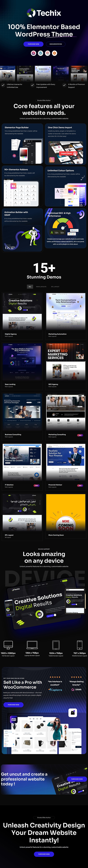The height and width of the screenshot is (868, 88).
Task: Open the Marketing Automation demo thumbnail
Action: (x=66, y=311)
